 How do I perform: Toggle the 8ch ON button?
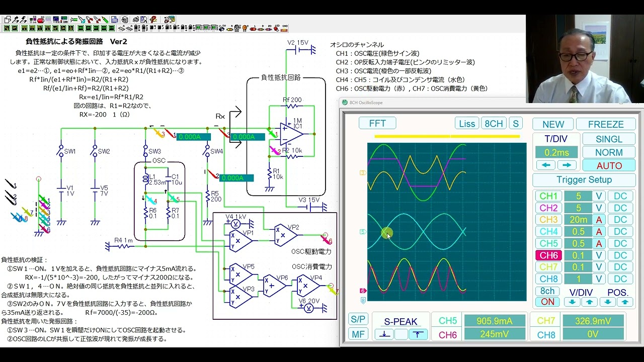[547, 302]
